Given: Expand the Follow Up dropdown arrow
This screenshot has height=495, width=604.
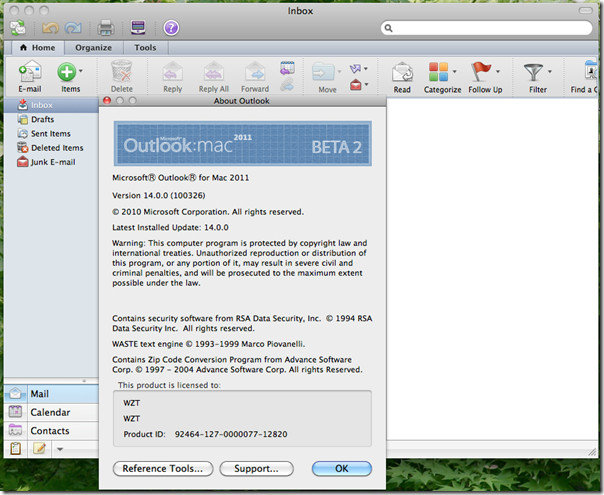Looking at the screenshot, I should [x=498, y=71].
